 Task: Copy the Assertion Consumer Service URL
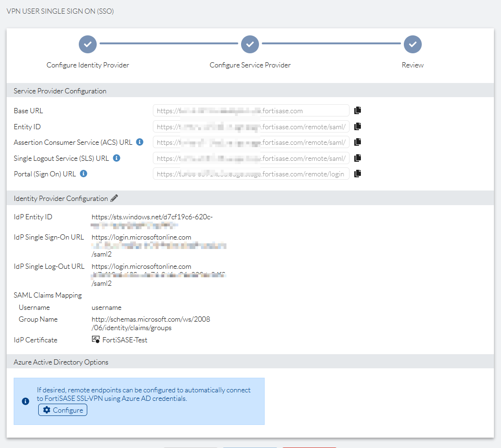tap(358, 142)
